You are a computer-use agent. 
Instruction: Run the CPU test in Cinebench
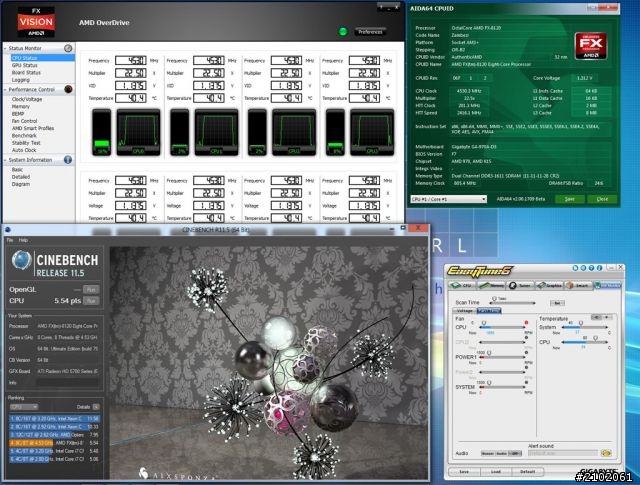pyautogui.click(x=91, y=301)
